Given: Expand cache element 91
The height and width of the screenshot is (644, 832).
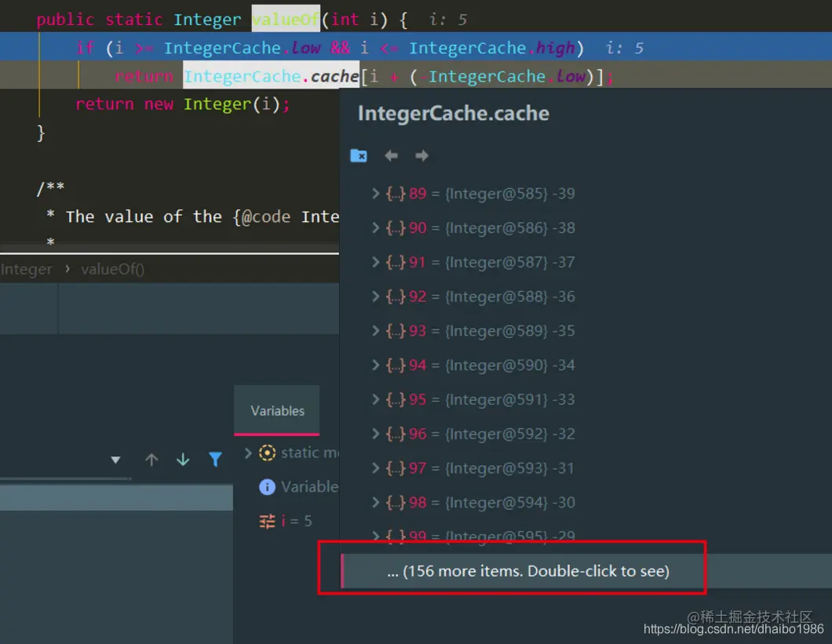Looking at the screenshot, I should (376, 262).
